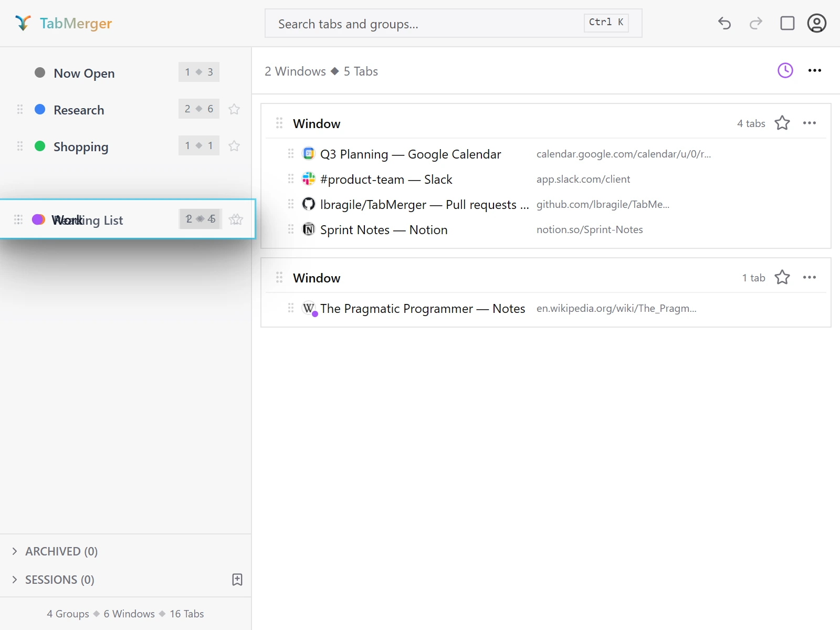The height and width of the screenshot is (630, 840).
Task: Star the window with 1 tab
Action: coord(782,277)
